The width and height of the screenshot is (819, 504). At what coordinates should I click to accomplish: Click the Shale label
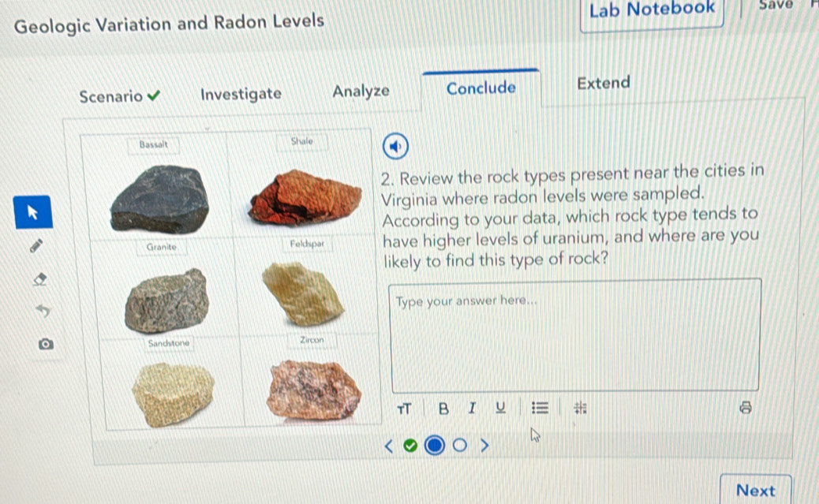click(x=302, y=141)
